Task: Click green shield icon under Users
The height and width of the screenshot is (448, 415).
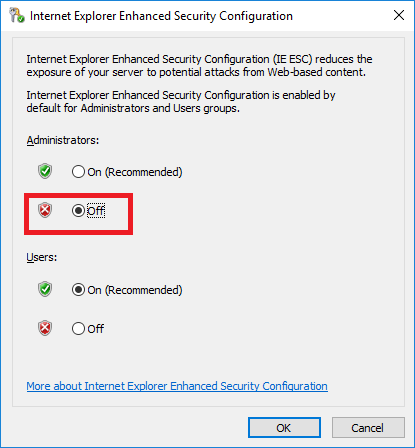Action: [45, 289]
